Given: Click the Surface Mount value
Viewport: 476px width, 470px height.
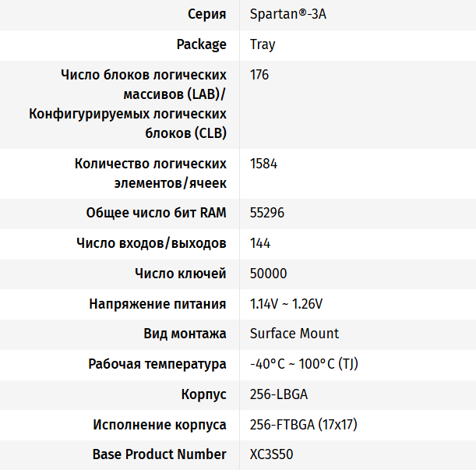Looking at the screenshot, I should [294, 334].
